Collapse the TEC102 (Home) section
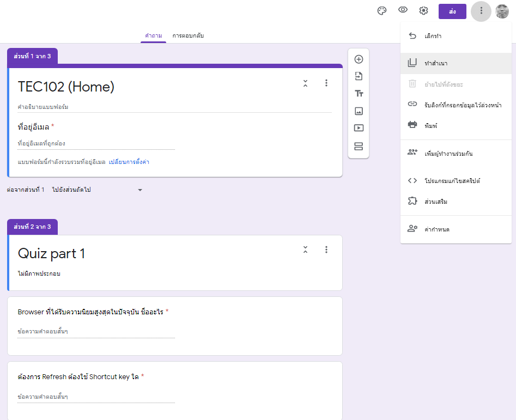 (x=306, y=83)
